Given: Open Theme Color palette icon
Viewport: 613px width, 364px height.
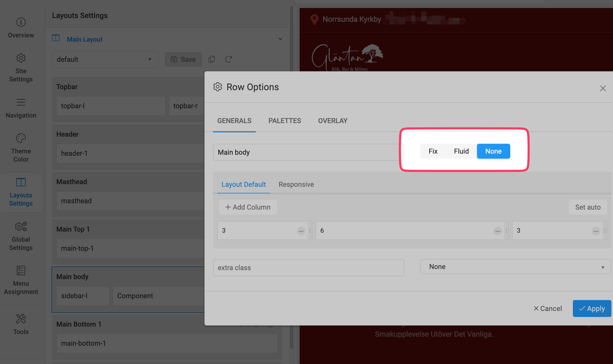Looking at the screenshot, I should [21, 138].
